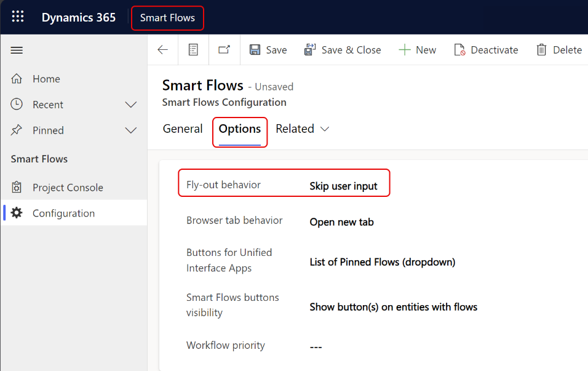This screenshot has width=588, height=371.
Task: Create a New record
Action: coord(417,50)
